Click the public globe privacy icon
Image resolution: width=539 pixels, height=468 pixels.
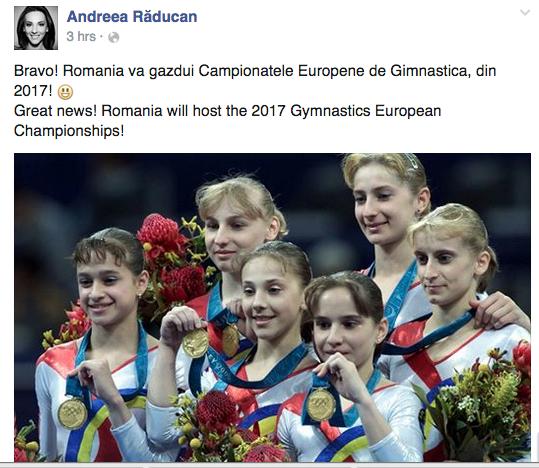[114, 37]
